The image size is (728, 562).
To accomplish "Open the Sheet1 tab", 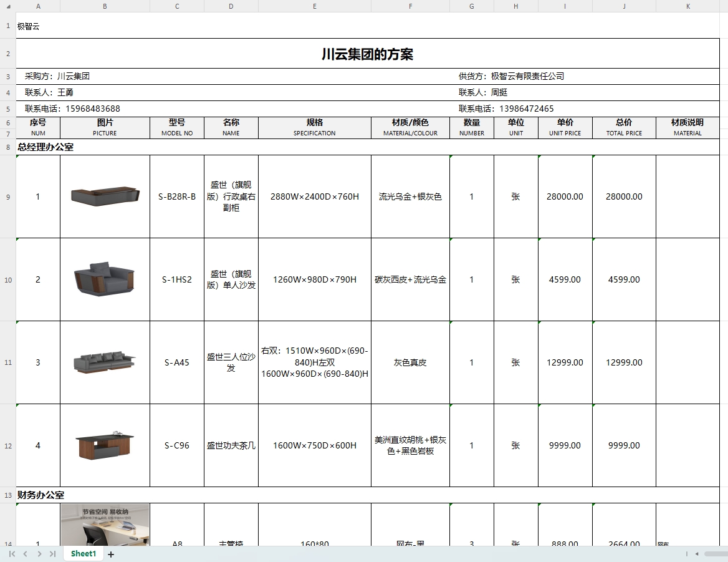I will (84, 554).
